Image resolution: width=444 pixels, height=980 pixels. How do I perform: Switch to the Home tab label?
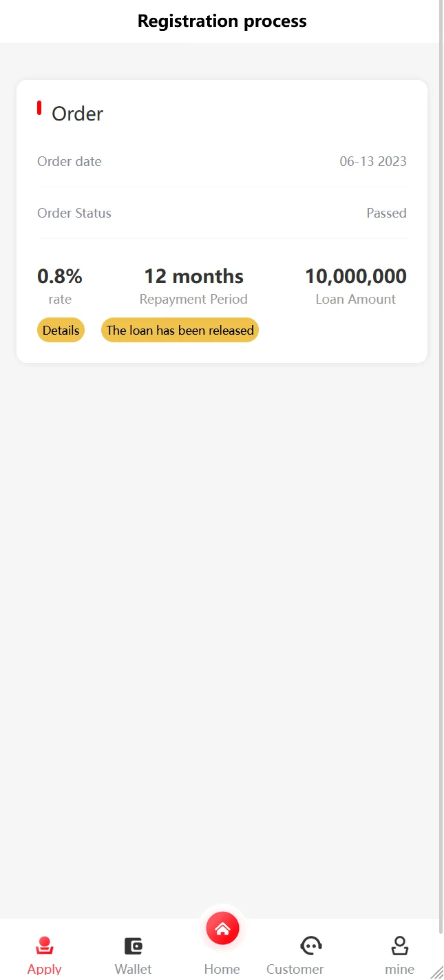point(222,969)
